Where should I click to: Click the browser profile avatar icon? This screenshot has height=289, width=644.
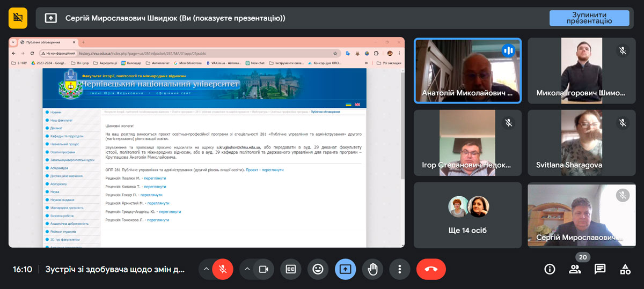(x=390, y=54)
